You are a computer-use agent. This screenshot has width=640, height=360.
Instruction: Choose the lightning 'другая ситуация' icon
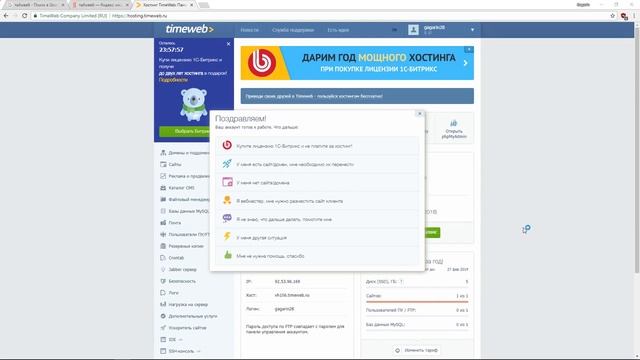click(227, 237)
